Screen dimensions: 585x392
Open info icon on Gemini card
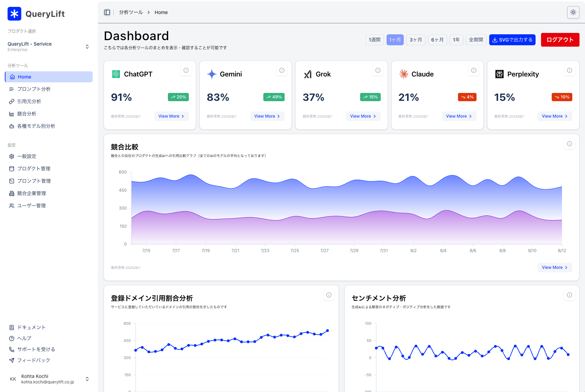pos(282,70)
